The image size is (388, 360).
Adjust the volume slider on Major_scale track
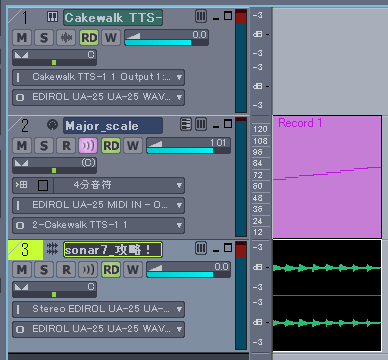(188, 146)
